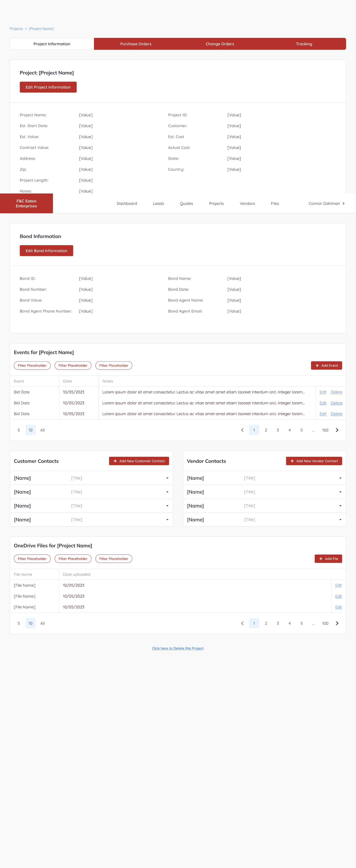Open the Connor Dahlman user menu
Screen dimensions: 356x868
coord(326,203)
